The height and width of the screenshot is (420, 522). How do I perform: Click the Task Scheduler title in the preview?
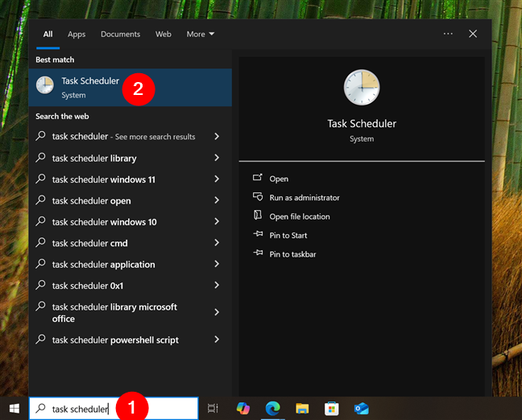(x=362, y=124)
